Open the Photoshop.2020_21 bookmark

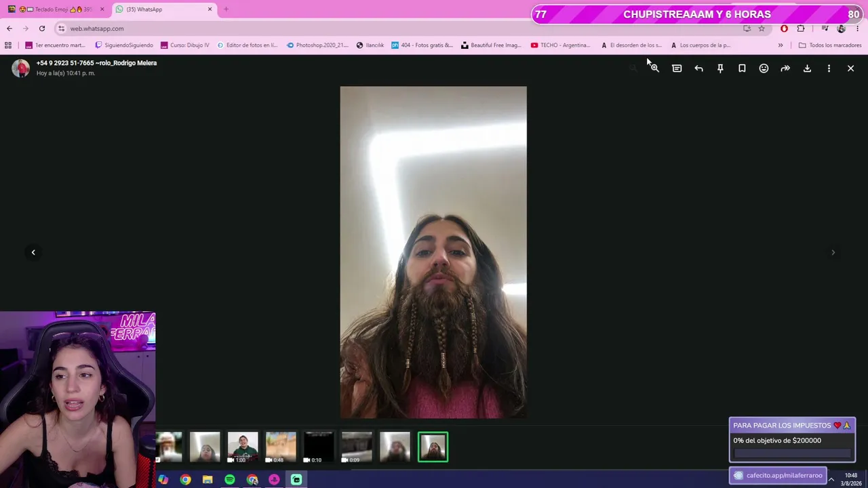[317, 45]
